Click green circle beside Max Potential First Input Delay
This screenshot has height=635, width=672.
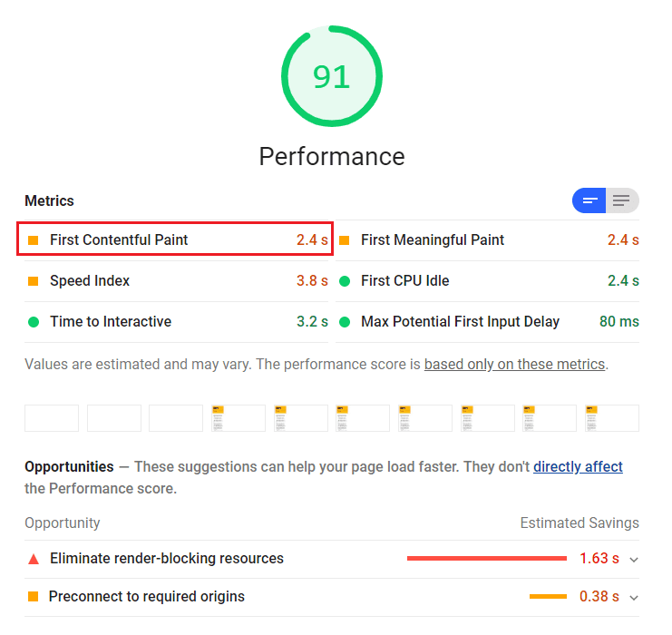click(345, 322)
